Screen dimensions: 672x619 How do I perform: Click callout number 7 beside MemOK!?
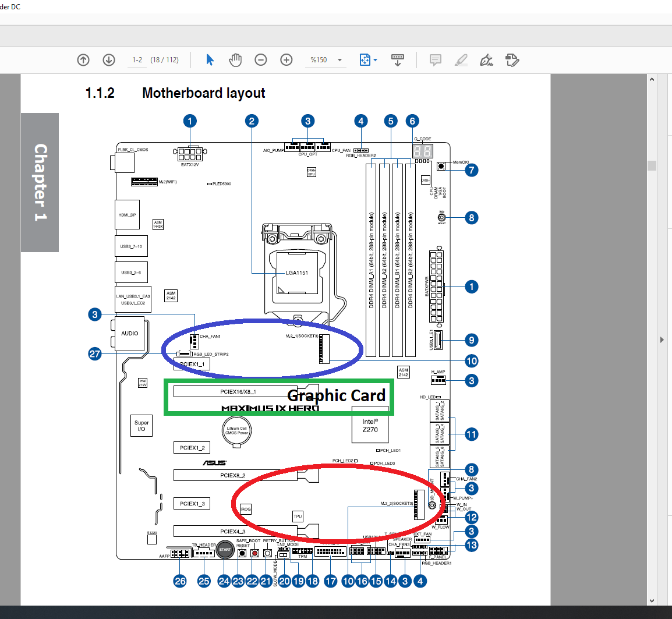[x=472, y=170]
